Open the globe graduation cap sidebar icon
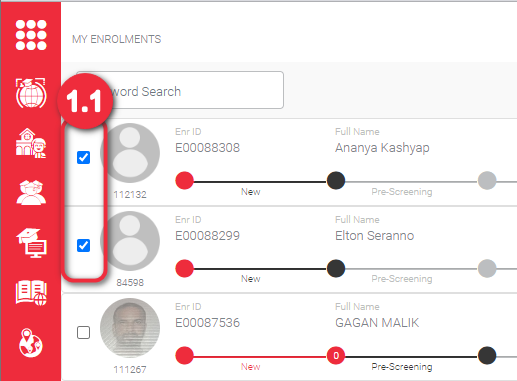The width and height of the screenshot is (517, 381). 31,93
